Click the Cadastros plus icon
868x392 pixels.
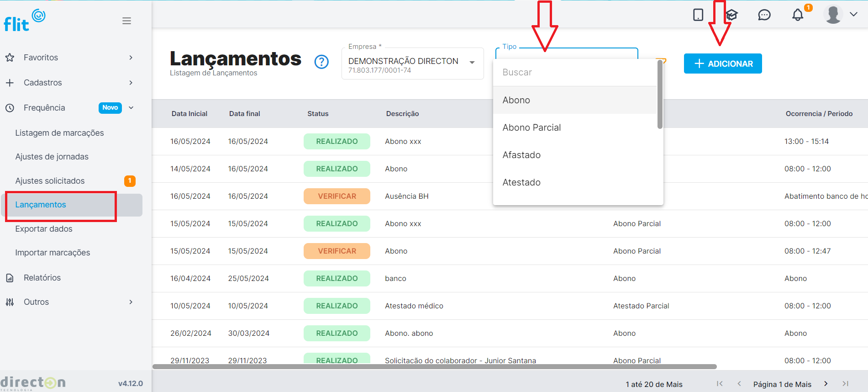[10, 83]
